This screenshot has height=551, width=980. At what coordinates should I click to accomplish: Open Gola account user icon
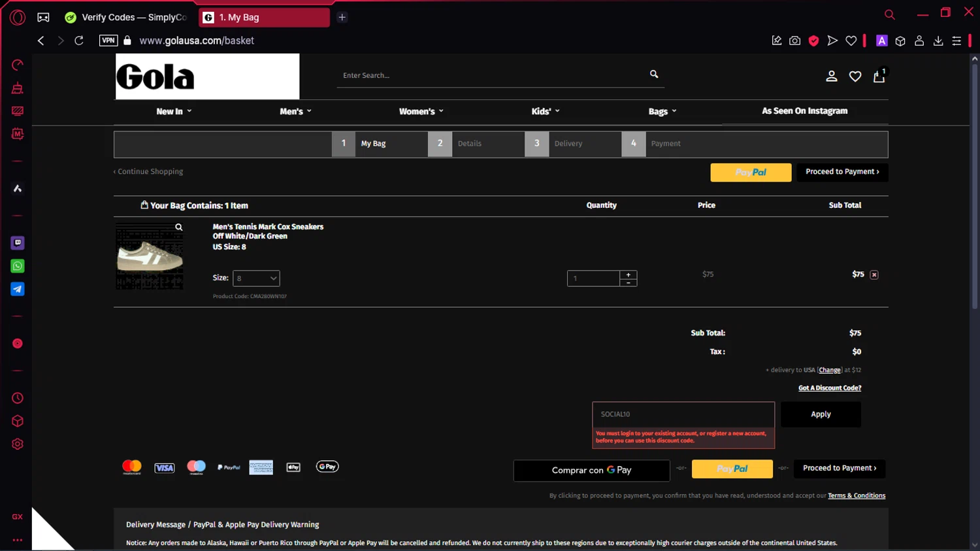click(831, 76)
